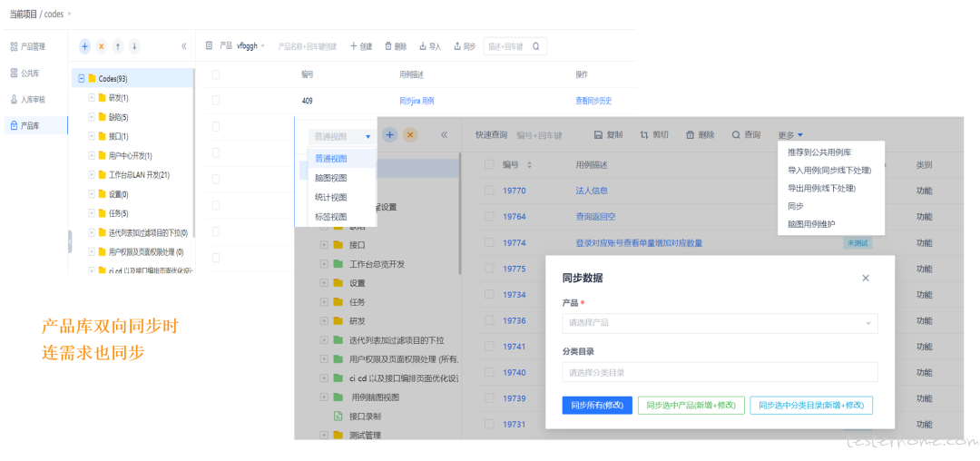Click the sort arrows beside the 编号 column
Screen dimensions: 980x461
(x=530, y=165)
